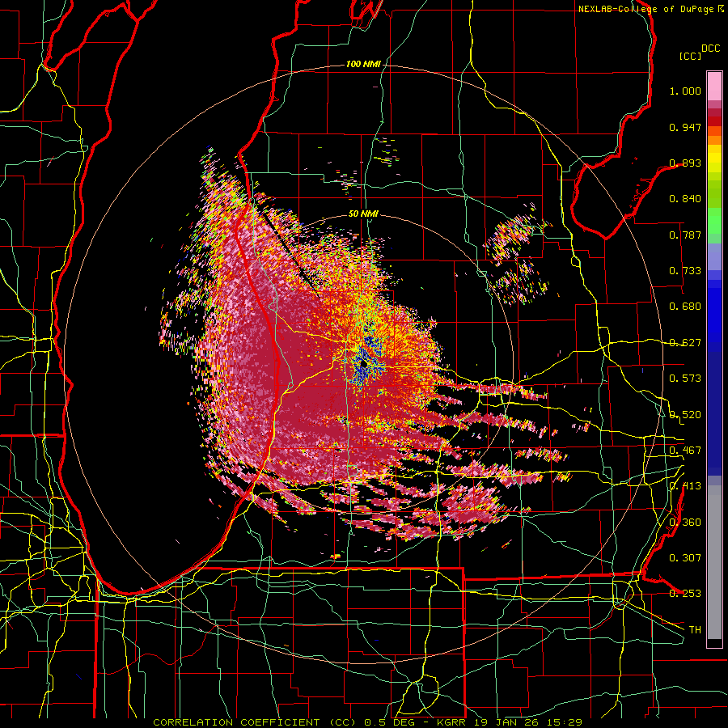Click the DCC legend heading
This screenshot has height=728, width=728.
(710, 49)
